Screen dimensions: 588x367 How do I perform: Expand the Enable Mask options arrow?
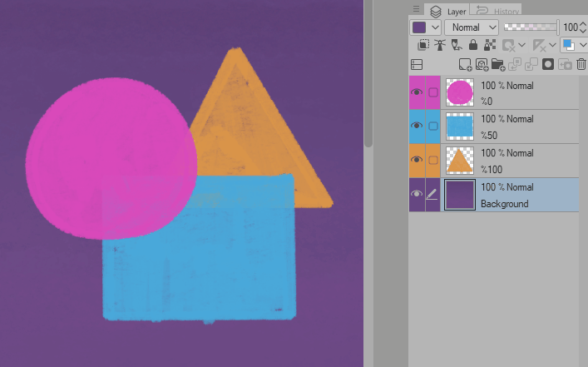point(521,46)
